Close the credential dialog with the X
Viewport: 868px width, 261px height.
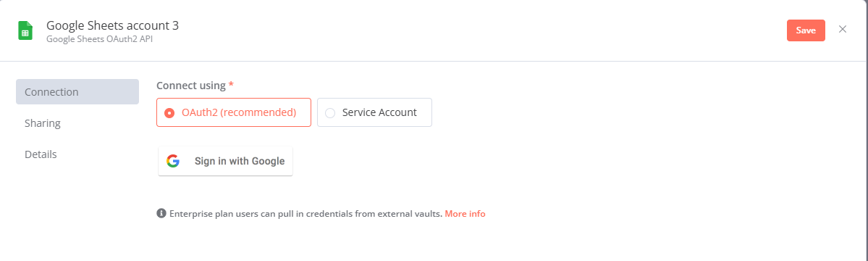pos(843,30)
